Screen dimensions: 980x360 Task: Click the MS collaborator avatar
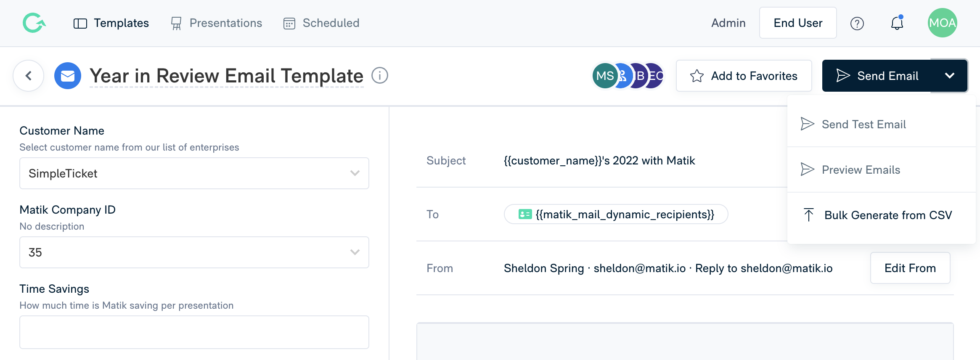point(605,76)
